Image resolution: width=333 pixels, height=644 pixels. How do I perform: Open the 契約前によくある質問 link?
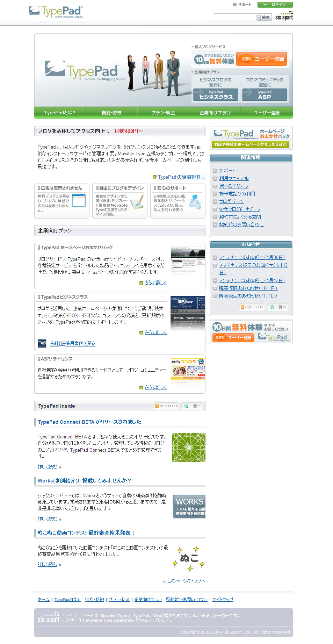point(240,217)
